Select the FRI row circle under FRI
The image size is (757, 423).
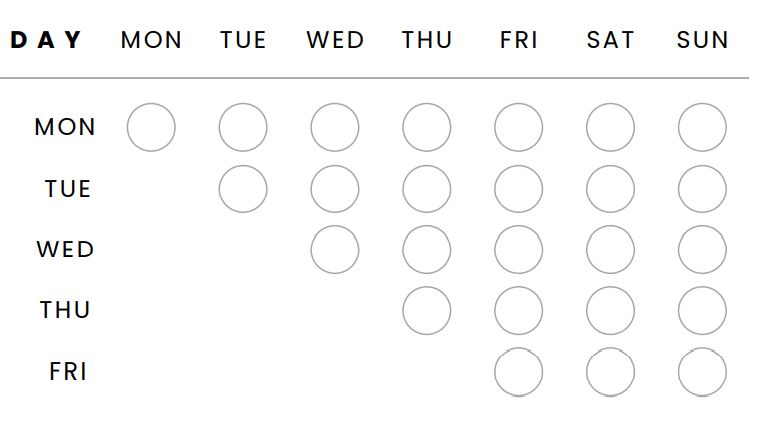[x=519, y=372]
